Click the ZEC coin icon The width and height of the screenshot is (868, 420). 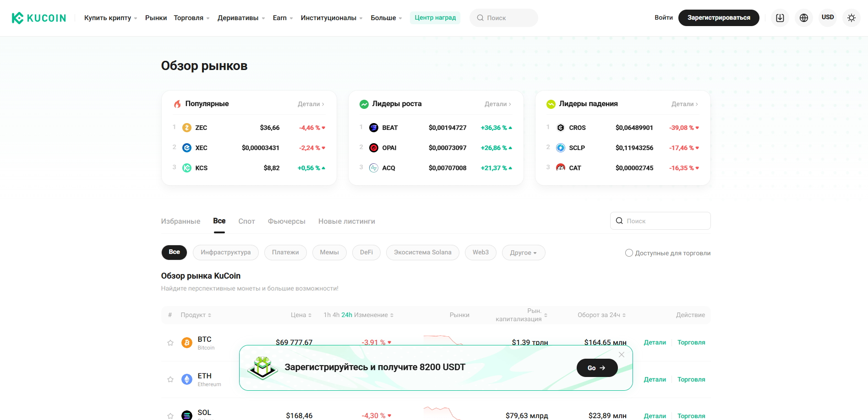click(187, 128)
